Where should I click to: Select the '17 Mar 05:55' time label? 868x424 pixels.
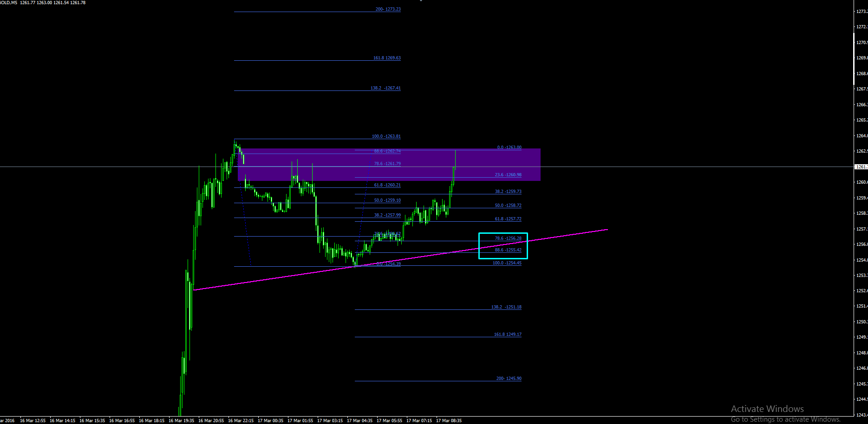[x=389, y=421]
